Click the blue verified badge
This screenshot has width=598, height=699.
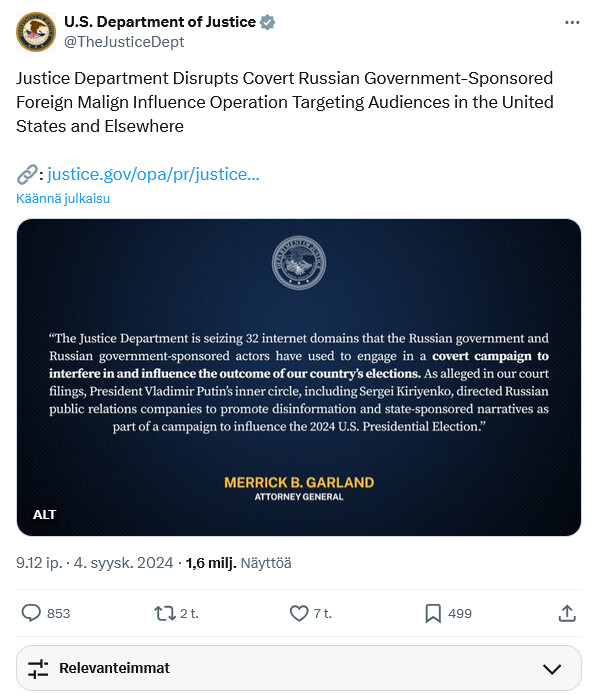tap(267, 22)
